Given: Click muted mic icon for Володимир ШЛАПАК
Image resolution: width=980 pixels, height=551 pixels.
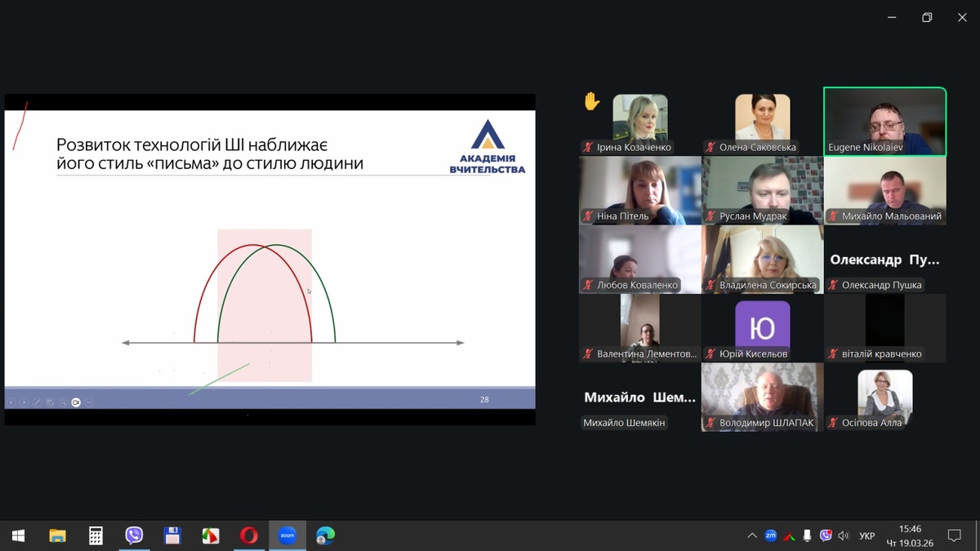Looking at the screenshot, I should pyautogui.click(x=710, y=423).
